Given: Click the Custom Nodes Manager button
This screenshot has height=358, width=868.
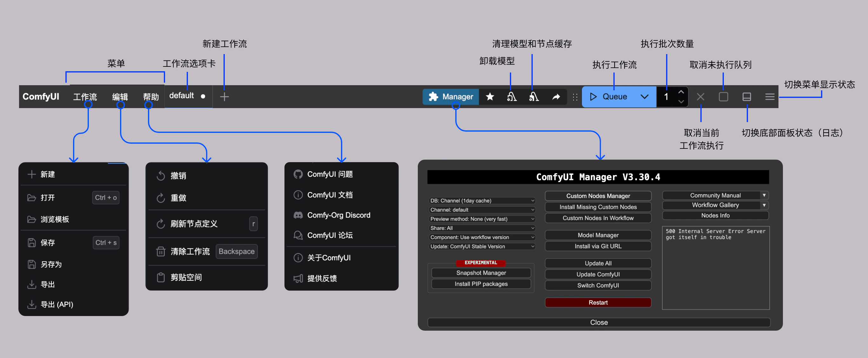Looking at the screenshot, I should click(x=598, y=196).
